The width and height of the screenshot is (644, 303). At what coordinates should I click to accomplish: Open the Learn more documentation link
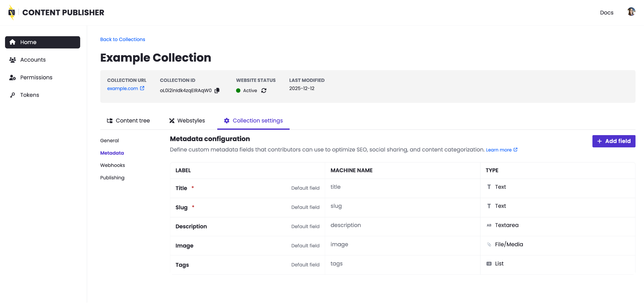tap(501, 150)
